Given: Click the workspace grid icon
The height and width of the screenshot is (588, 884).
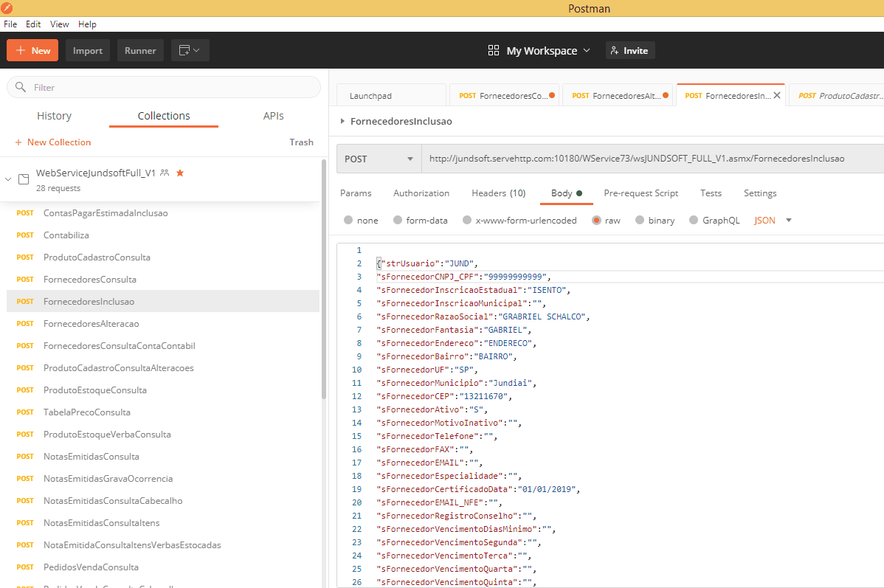Looking at the screenshot, I should point(494,50).
